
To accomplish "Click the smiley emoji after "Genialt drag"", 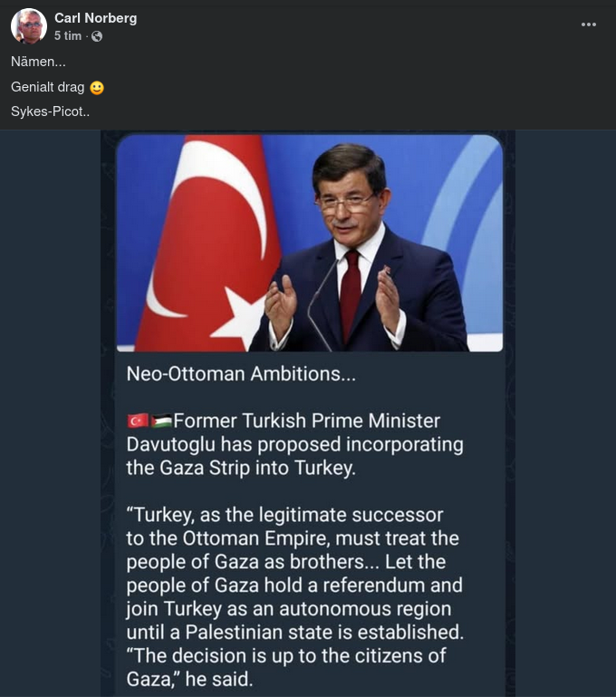I will pyautogui.click(x=97, y=88).
